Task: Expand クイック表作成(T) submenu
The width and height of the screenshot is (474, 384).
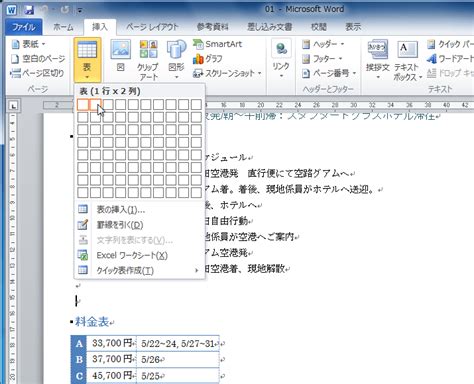Action: [139, 270]
